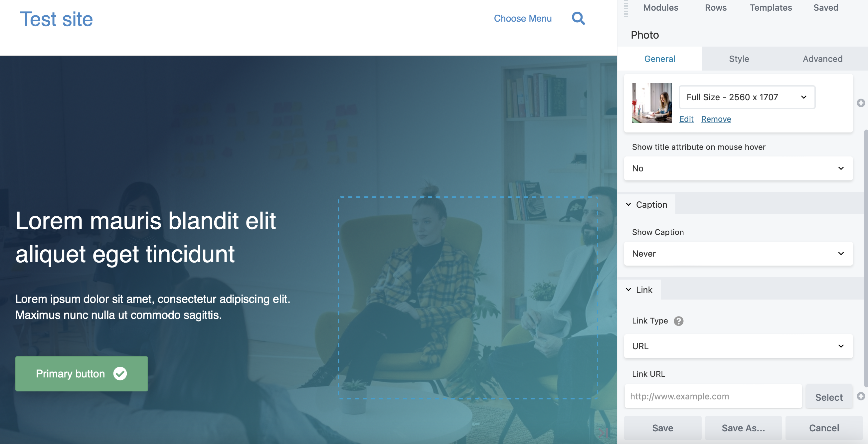This screenshot has width=868, height=444.
Task: Open the Templates tab
Action: [x=770, y=7]
